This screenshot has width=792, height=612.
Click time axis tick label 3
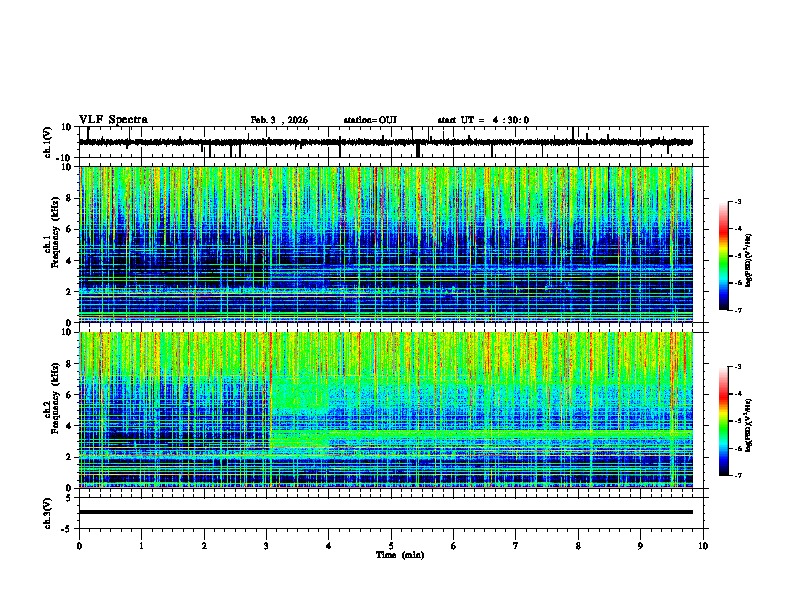[x=266, y=546]
